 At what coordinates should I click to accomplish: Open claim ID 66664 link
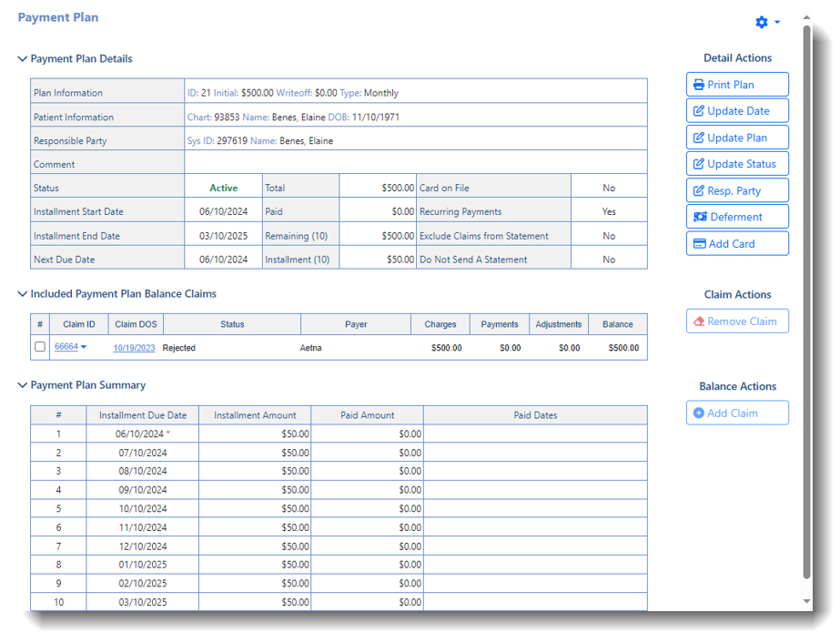(66, 347)
